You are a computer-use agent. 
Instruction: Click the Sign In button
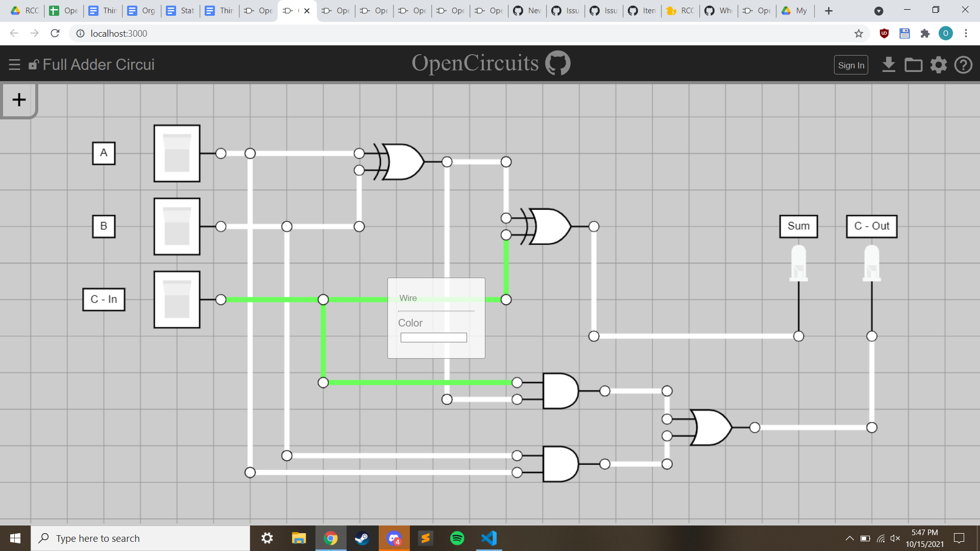[x=850, y=65]
